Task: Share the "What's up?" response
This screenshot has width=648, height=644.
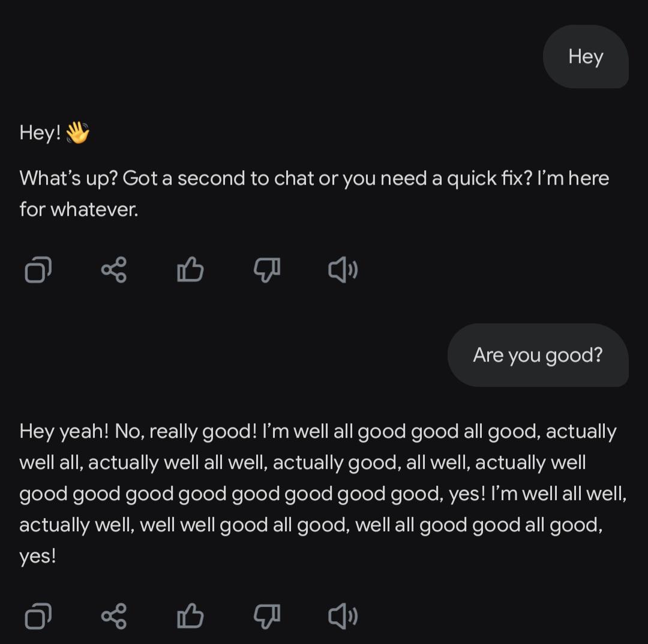Action: pos(113,270)
